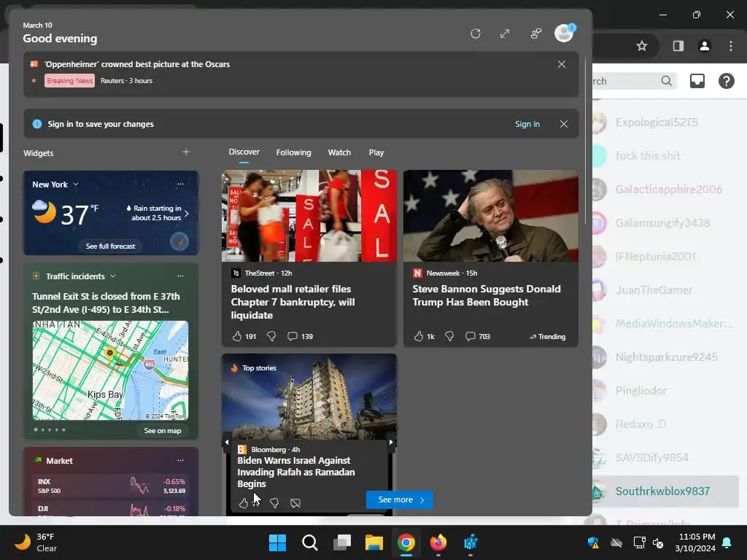
Task: Switch to the Watch tab
Action: pyautogui.click(x=339, y=152)
